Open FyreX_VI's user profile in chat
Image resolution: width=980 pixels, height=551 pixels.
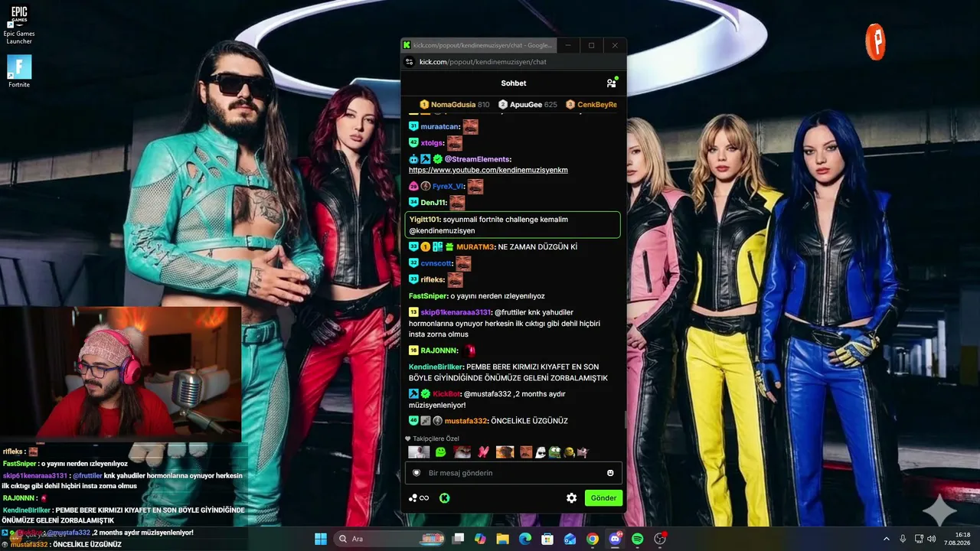click(449, 186)
